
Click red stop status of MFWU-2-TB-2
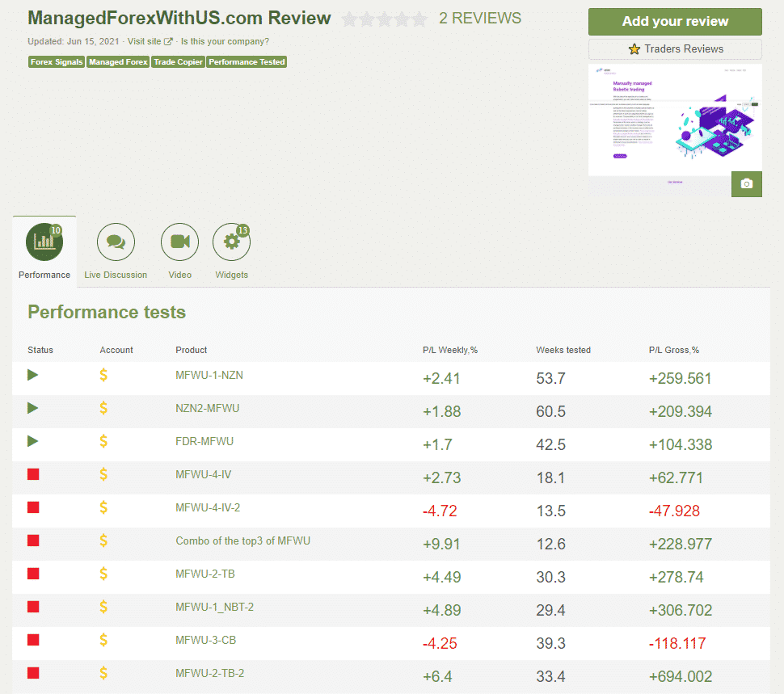(33, 673)
